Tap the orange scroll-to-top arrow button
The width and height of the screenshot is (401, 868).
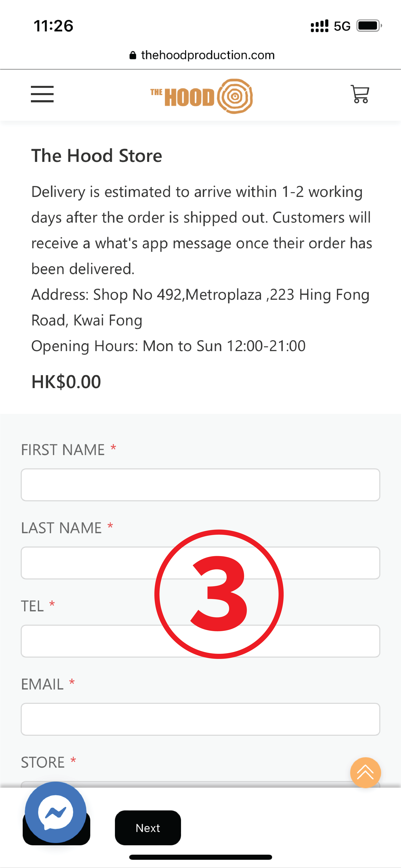point(365,773)
